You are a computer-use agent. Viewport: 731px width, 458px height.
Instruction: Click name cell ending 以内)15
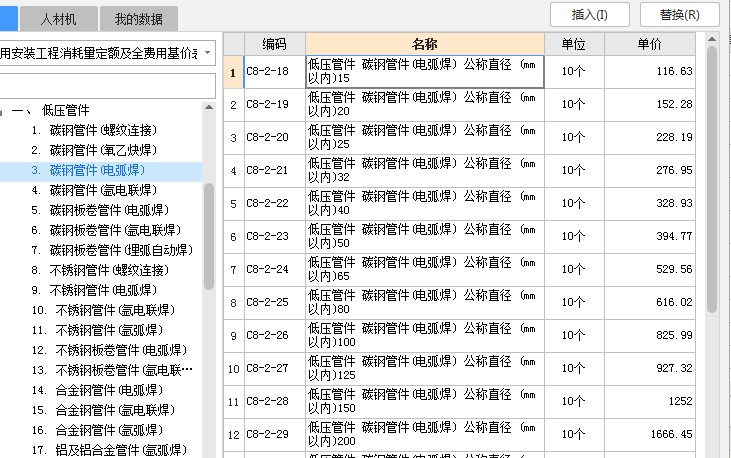425,72
